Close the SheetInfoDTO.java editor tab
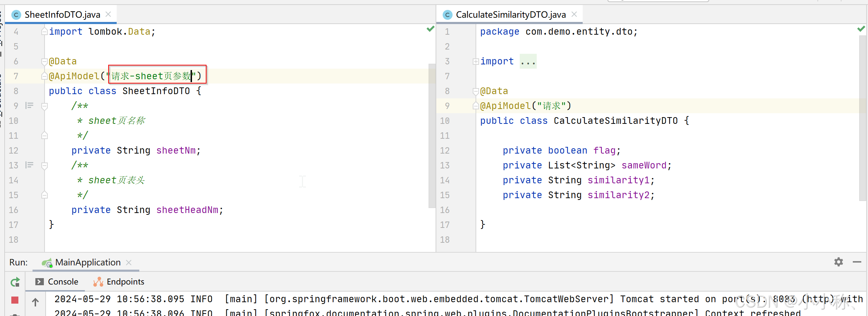The image size is (868, 316). coord(109,14)
